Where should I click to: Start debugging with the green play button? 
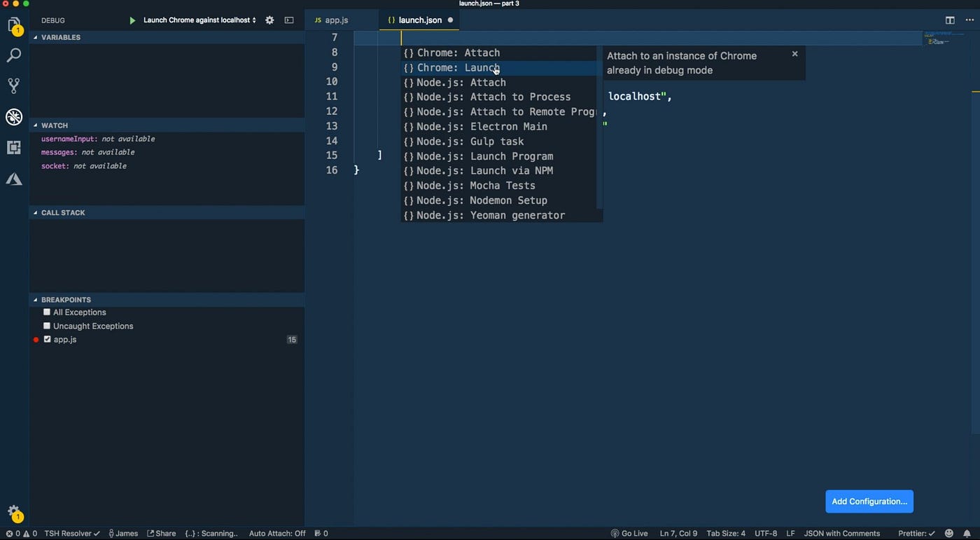click(x=132, y=20)
